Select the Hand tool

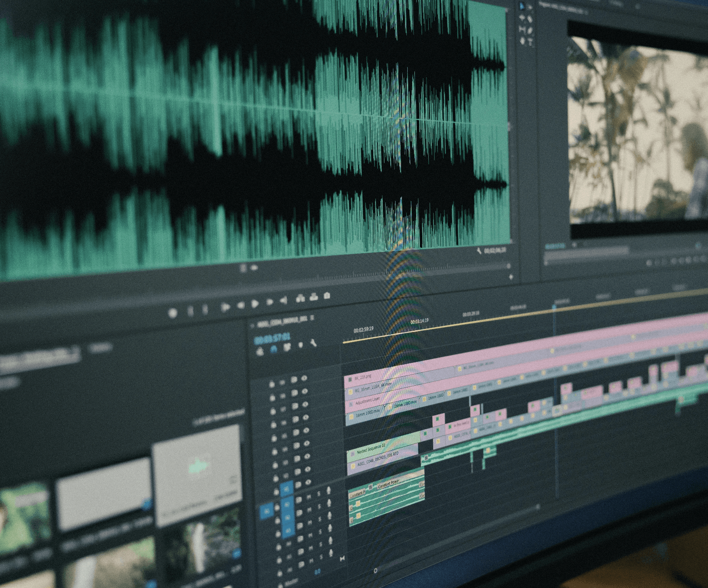522,41
